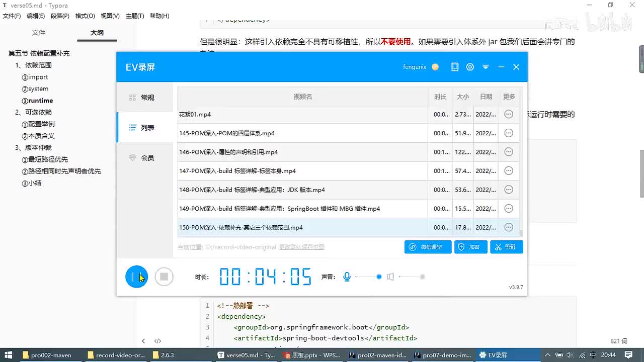Screen dimensions: 644x362
Task: Select 147-POM深入-build 标签详解-标签本身.mp4 row
Action: point(348,171)
